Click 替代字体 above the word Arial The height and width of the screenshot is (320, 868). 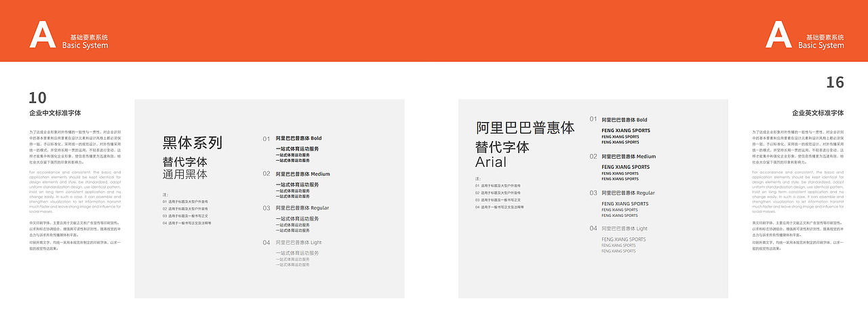[x=502, y=146]
